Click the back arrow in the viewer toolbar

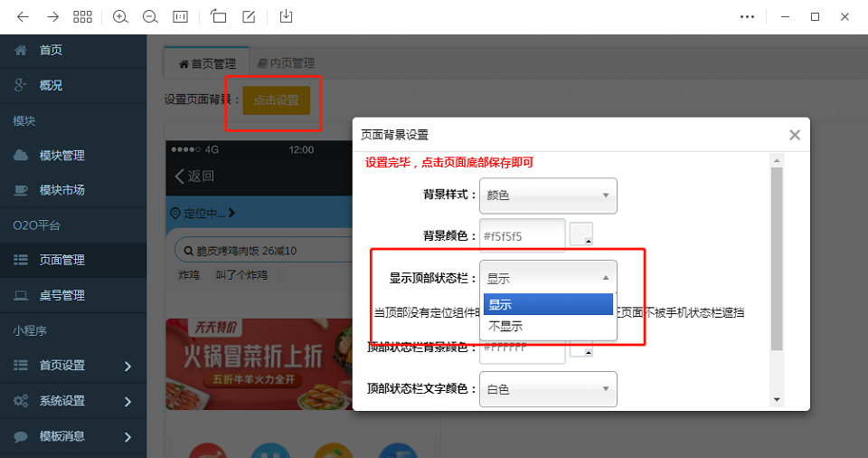23,16
